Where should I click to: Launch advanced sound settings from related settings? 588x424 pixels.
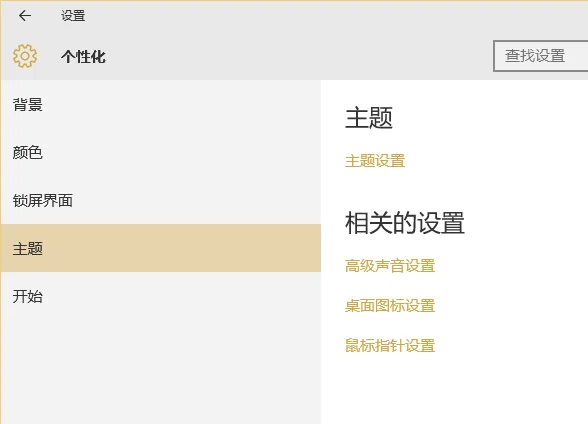390,266
